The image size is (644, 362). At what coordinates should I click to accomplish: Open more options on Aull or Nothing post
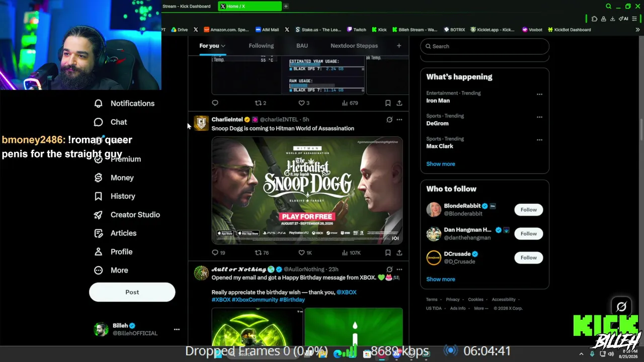(x=399, y=269)
